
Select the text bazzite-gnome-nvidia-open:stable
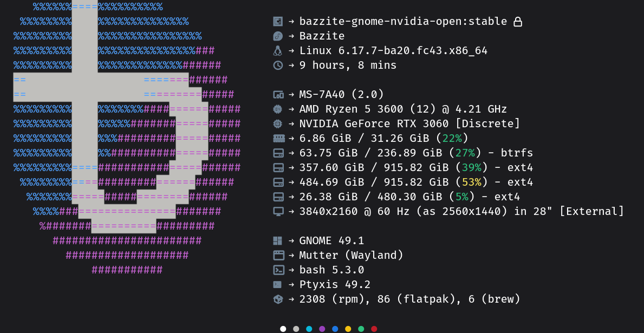tap(403, 21)
